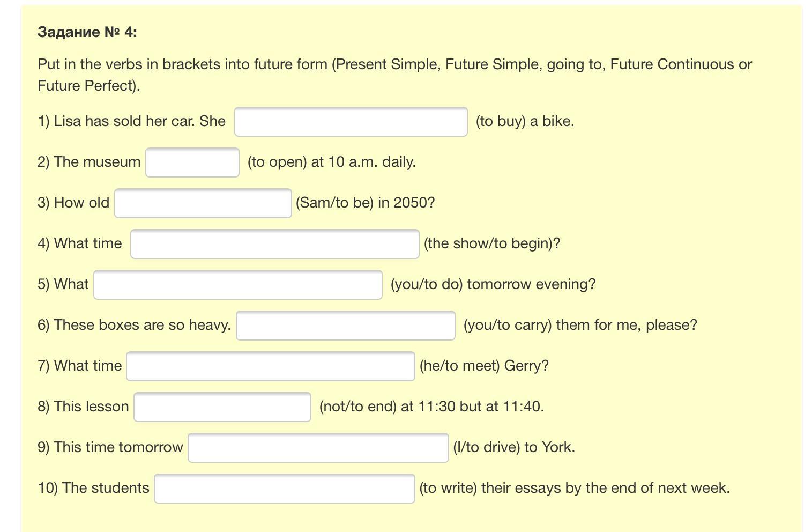The image size is (812, 532).
Task: Click the input after 'This lesson'
Action: click(x=222, y=407)
